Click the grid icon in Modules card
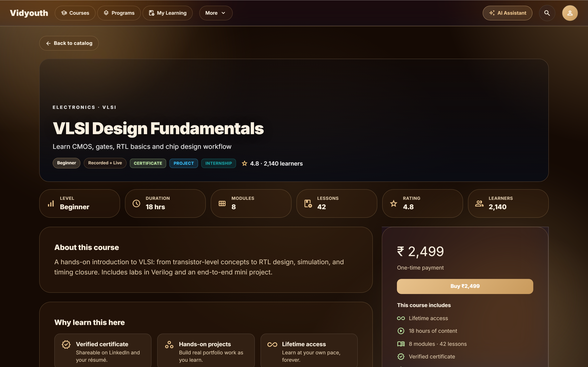Image resolution: width=588 pixels, height=367 pixels. [222, 203]
